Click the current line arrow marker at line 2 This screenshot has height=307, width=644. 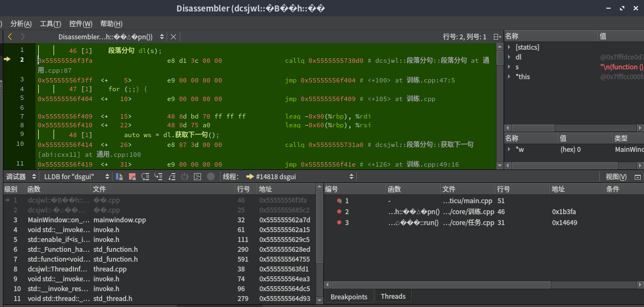coord(7,59)
